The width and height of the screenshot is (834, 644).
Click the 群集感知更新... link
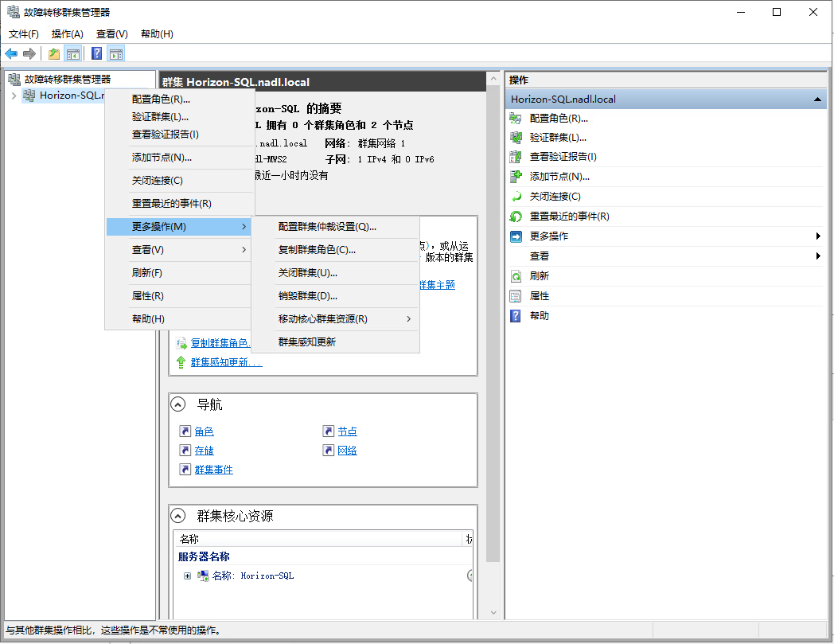point(227,362)
